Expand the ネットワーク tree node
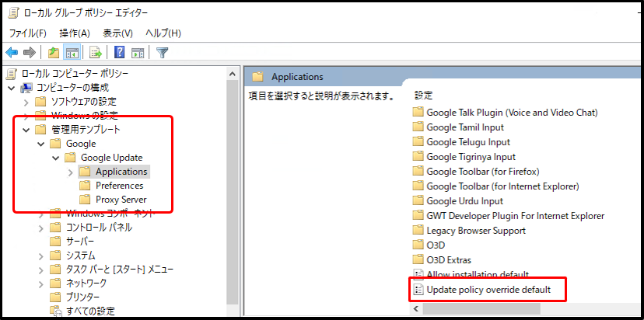Image resolution: width=644 pixels, height=320 pixels. point(40,284)
